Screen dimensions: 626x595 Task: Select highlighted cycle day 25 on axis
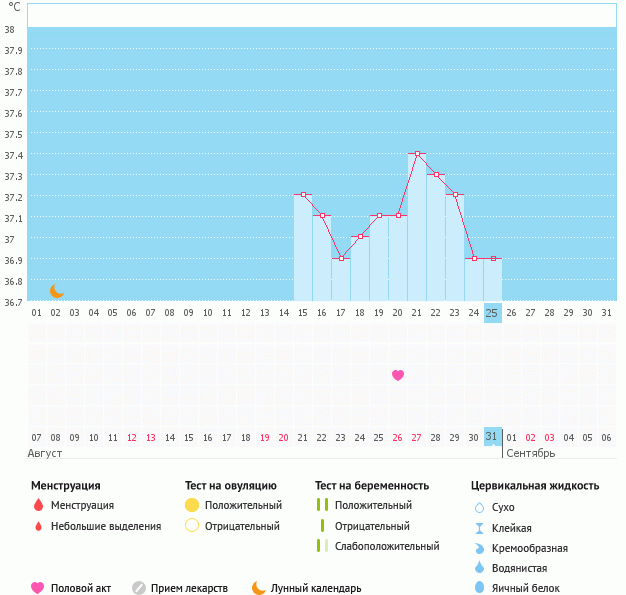tap(492, 312)
